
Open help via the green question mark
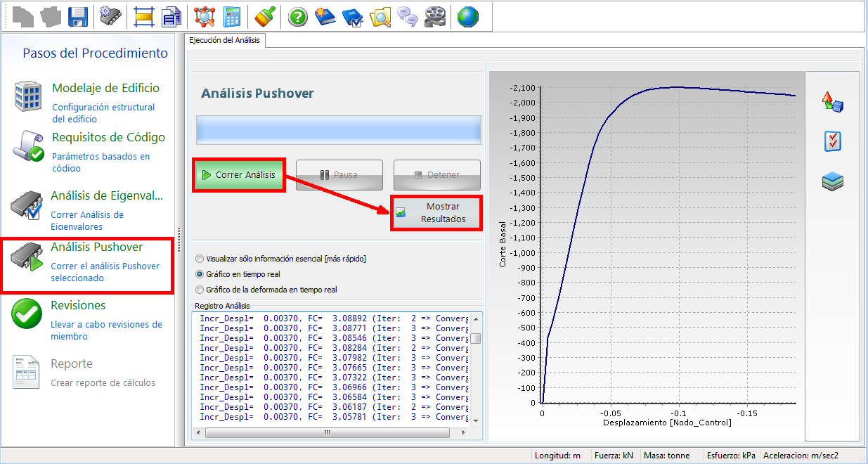point(298,16)
